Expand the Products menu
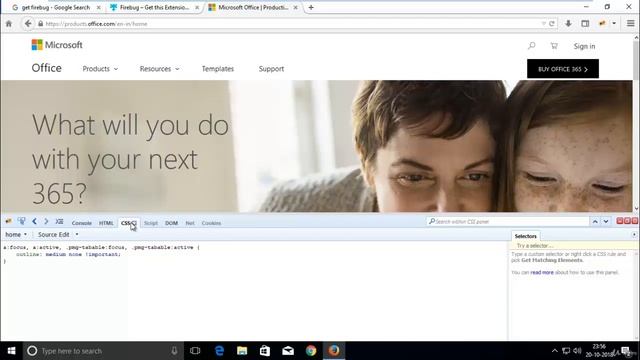The image size is (640, 360). (100, 69)
